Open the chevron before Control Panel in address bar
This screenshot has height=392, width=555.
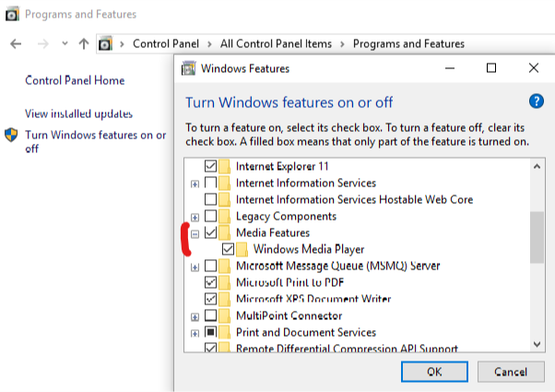click(122, 44)
